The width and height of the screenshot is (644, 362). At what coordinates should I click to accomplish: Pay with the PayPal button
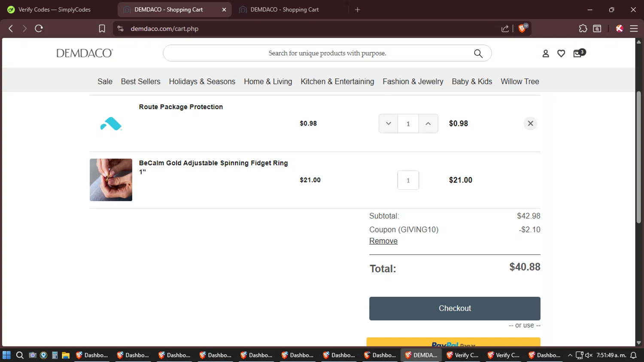453,342
